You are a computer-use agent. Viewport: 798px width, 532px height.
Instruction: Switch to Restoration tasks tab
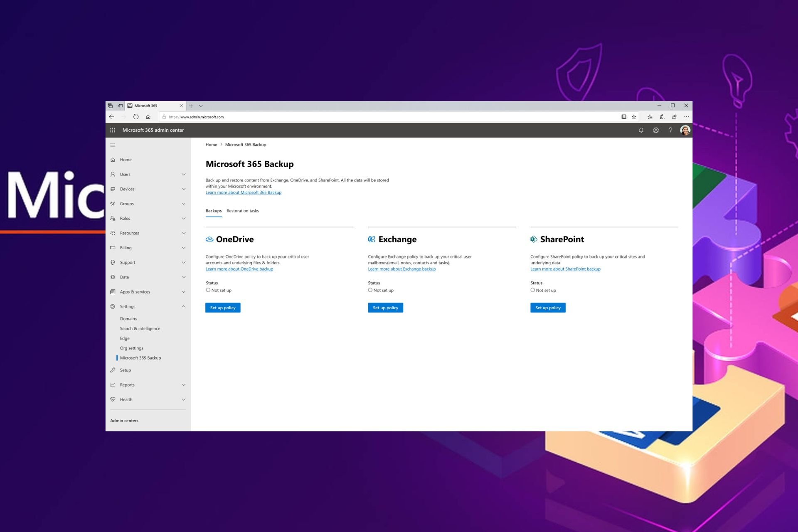(243, 211)
